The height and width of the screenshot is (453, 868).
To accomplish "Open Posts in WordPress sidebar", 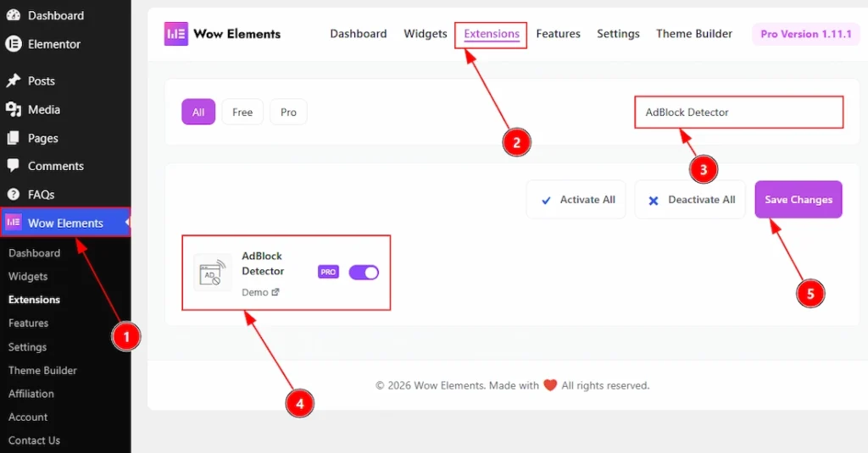I will click(x=42, y=80).
